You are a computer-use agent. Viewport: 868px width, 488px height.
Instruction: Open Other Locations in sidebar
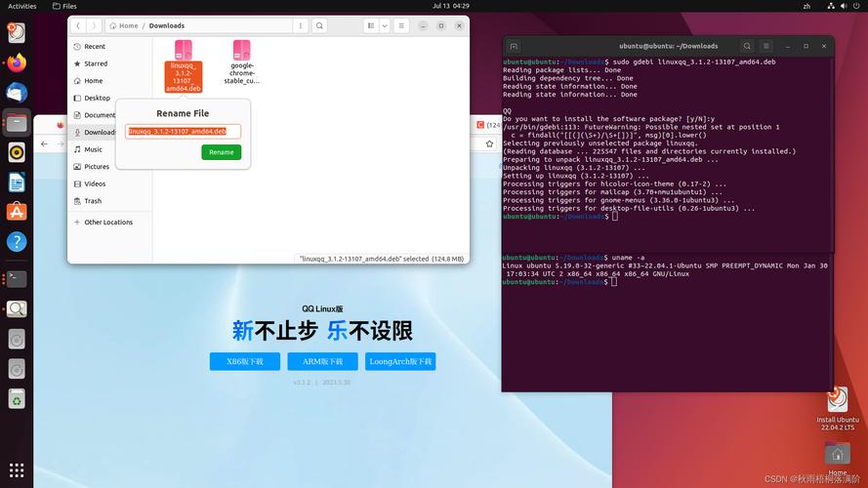coord(109,223)
